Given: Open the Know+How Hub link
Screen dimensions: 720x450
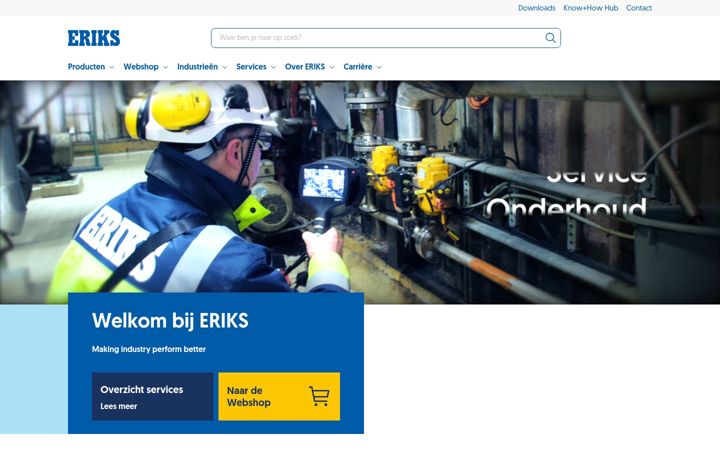Looking at the screenshot, I should point(591,8).
